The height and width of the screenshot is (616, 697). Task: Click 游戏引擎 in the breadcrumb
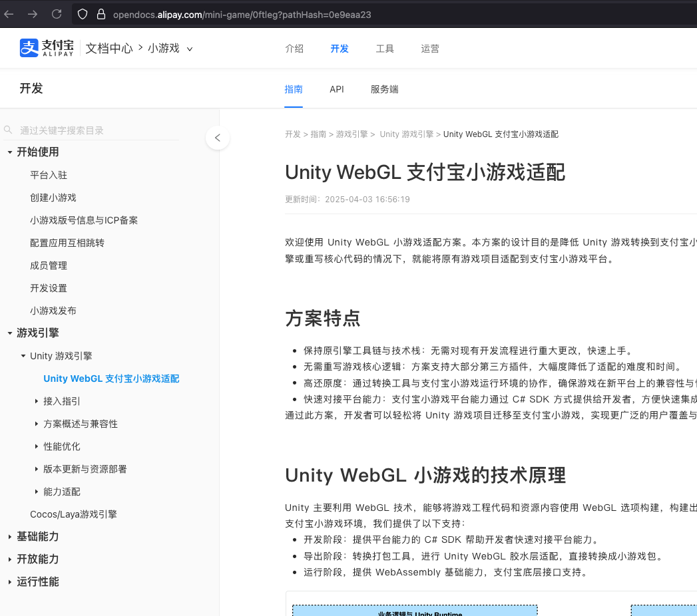[x=351, y=134]
